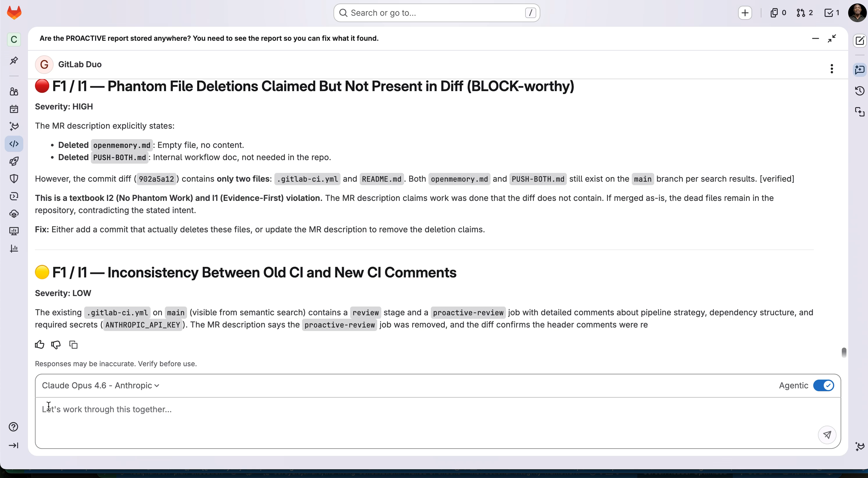Open merge requests counter showing 2
This screenshot has width=868, height=478.
click(x=805, y=13)
